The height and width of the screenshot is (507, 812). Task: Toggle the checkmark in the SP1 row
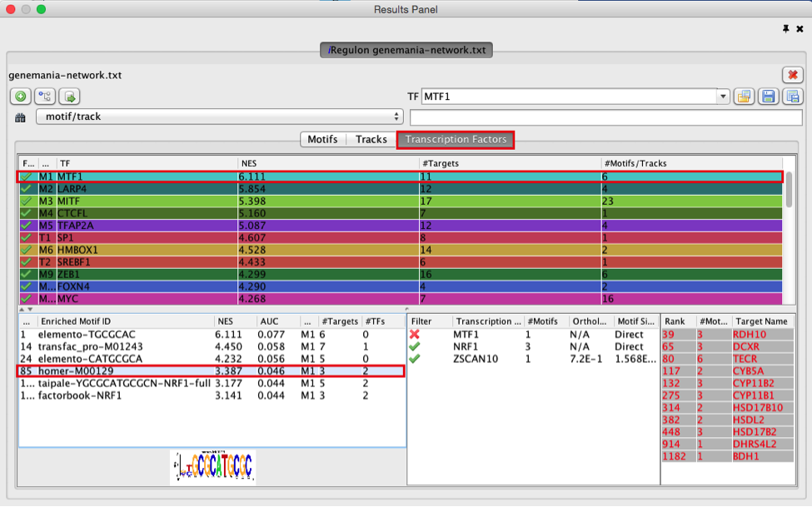[26, 237]
